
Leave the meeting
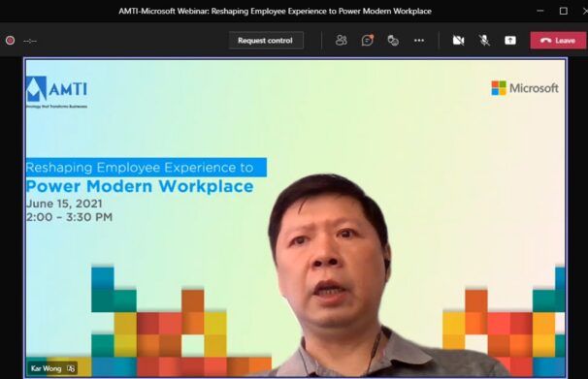[558, 41]
